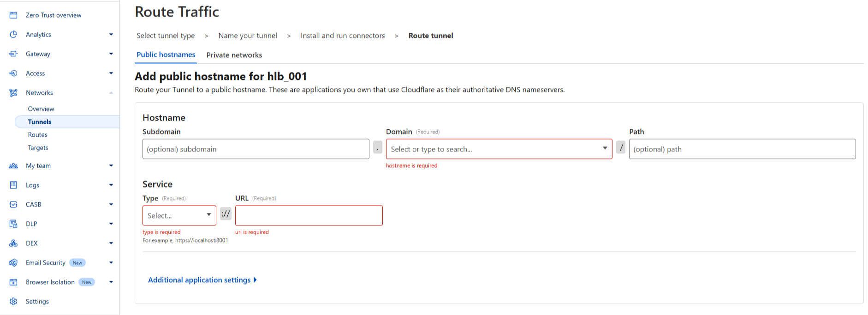Open the service Type dropdown
Image resolution: width=868 pixels, height=315 pixels.
179,216
